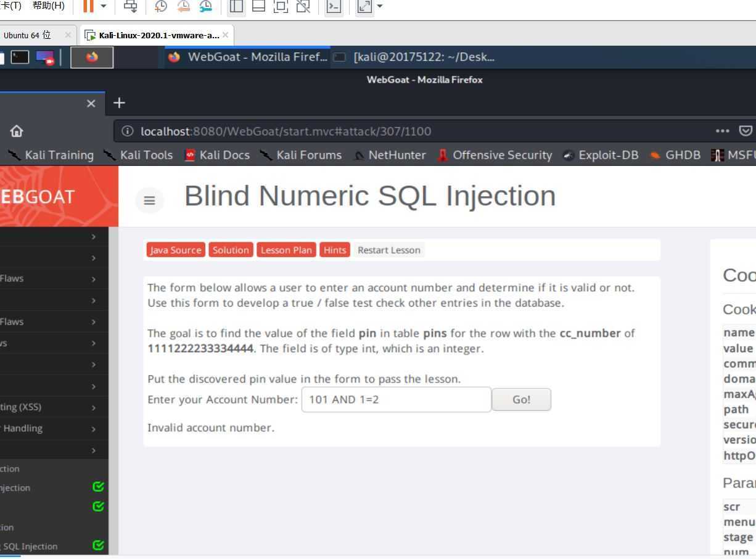Revert to previous snapshot icon

pos(183,6)
